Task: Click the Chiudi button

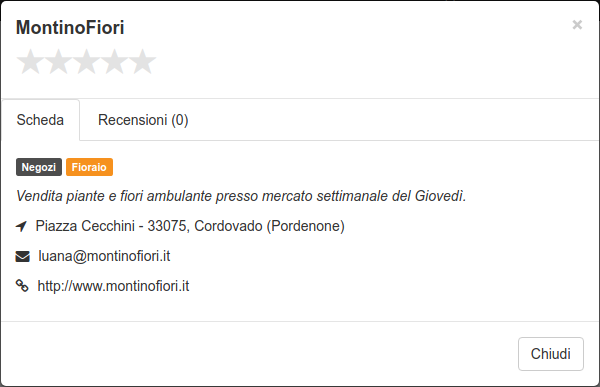Action: click(551, 354)
